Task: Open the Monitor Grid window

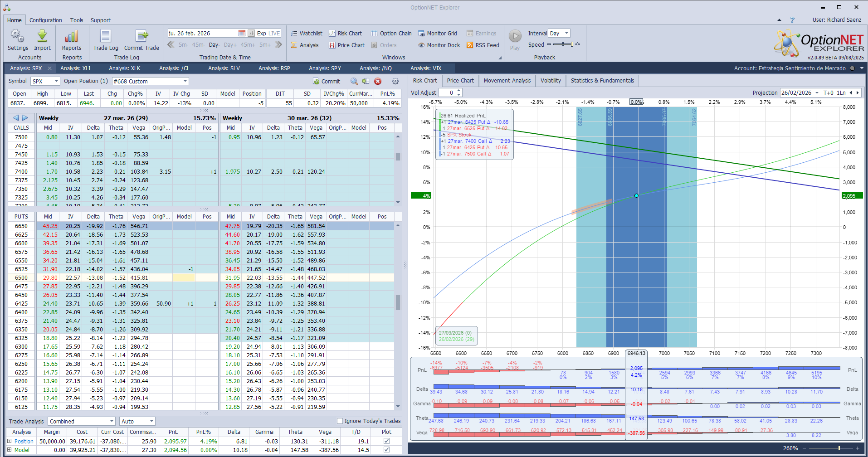Action: (437, 33)
